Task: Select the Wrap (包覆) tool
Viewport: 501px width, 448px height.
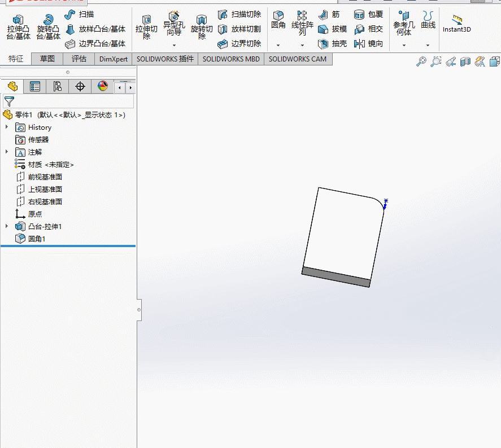Action: 368,14
